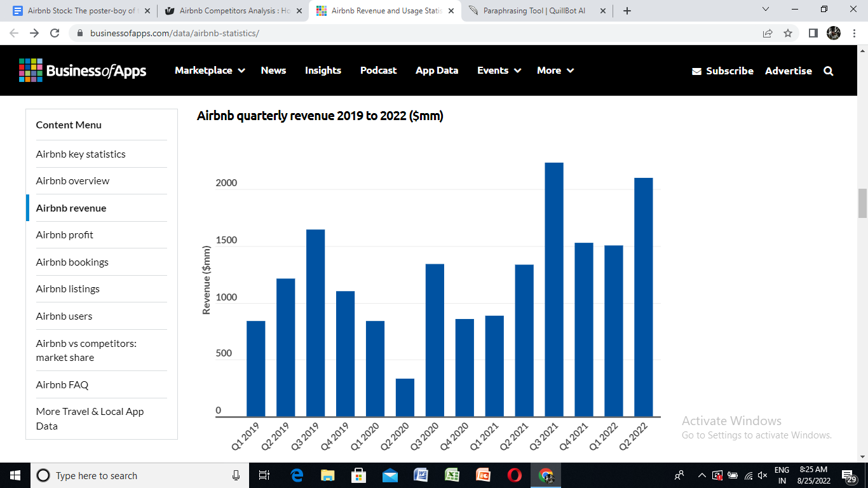Show hidden system tray icons
The width and height of the screenshot is (868, 488).
click(702, 475)
